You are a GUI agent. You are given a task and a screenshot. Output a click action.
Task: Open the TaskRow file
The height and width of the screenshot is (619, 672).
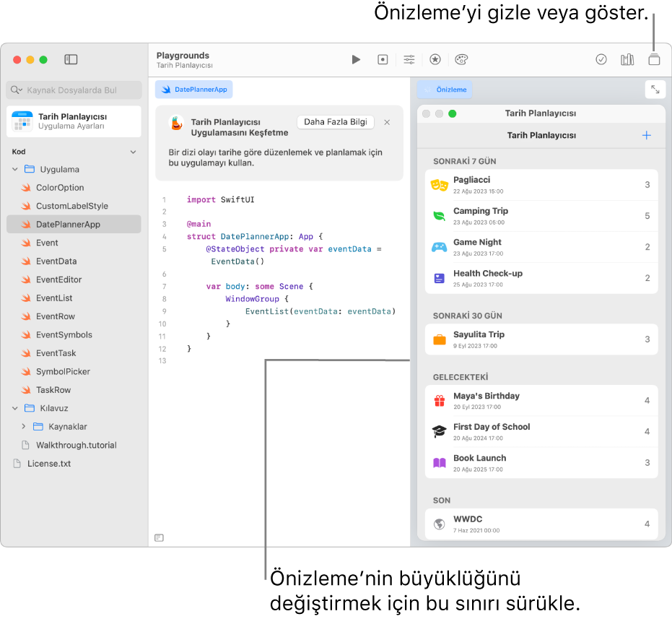click(x=74, y=390)
